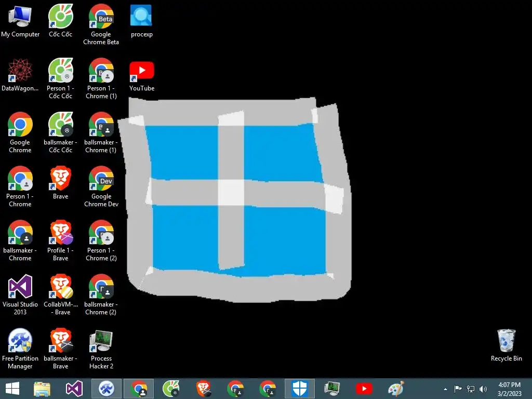
Task: Select the Google Chrome desktop shortcut
Action: click(20, 132)
